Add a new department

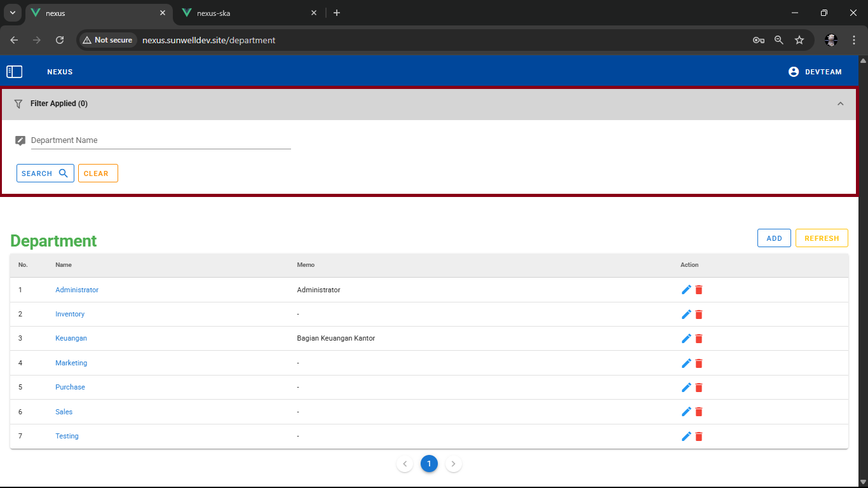click(774, 238)
